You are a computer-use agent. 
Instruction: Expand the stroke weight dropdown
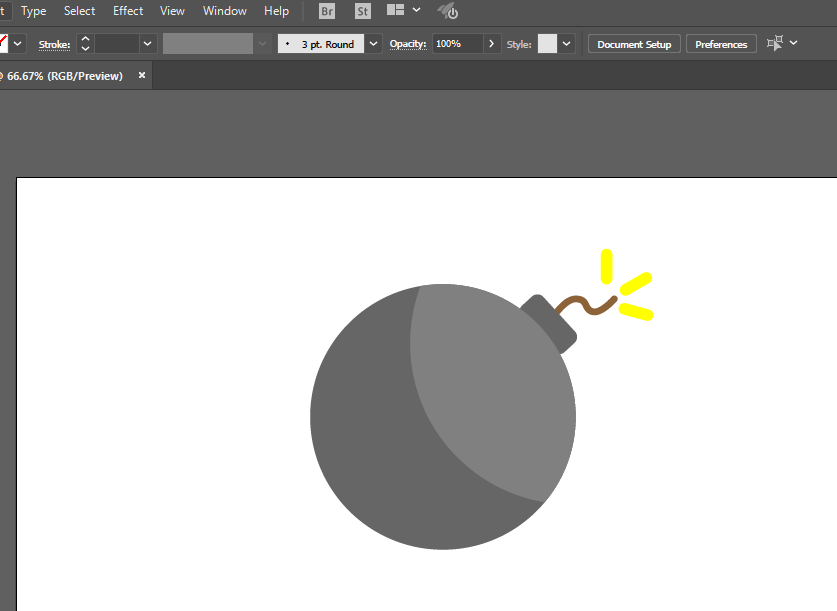pyautogui.click(x=147, y=44)
